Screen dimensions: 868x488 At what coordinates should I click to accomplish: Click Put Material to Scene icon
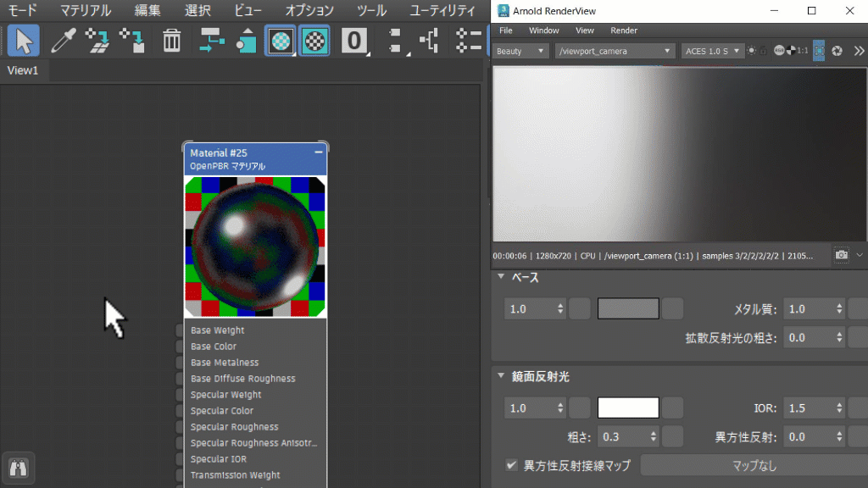[x=97, y=41]
